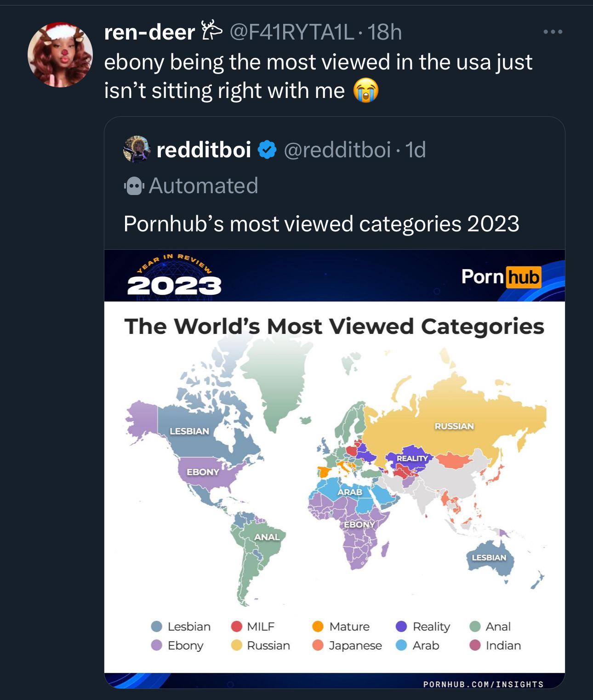Click the quoted tweet caption text
This screenshot has height=700, width=593.
321,224
